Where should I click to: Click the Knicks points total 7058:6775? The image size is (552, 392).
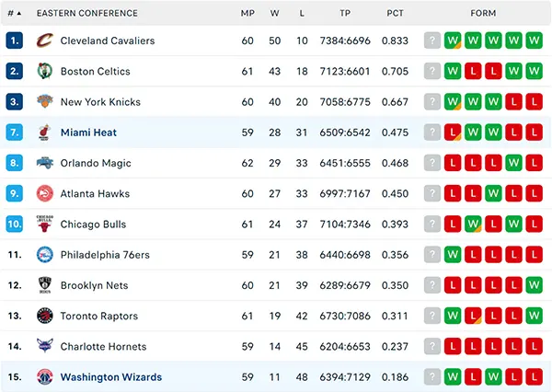(345, 102)
